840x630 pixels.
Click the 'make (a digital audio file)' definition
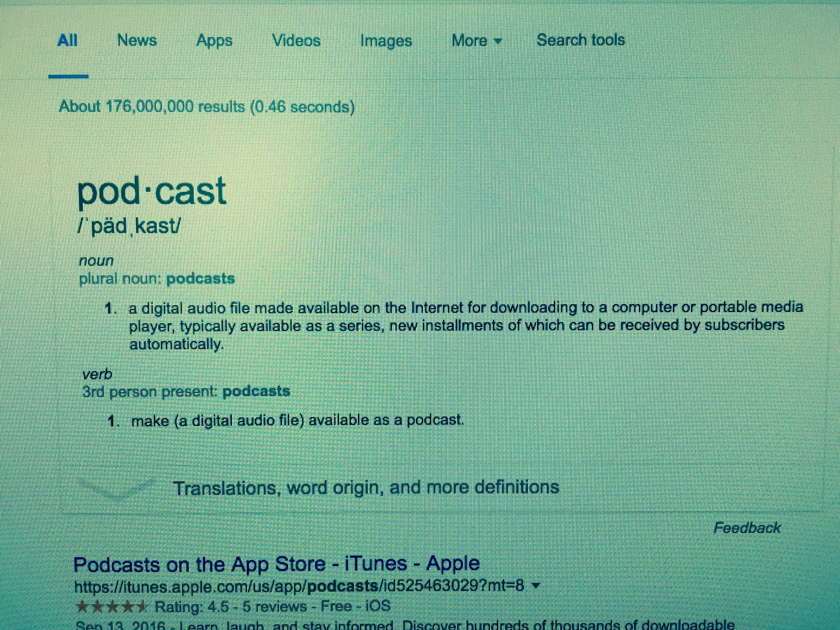[x=297, y=420]
